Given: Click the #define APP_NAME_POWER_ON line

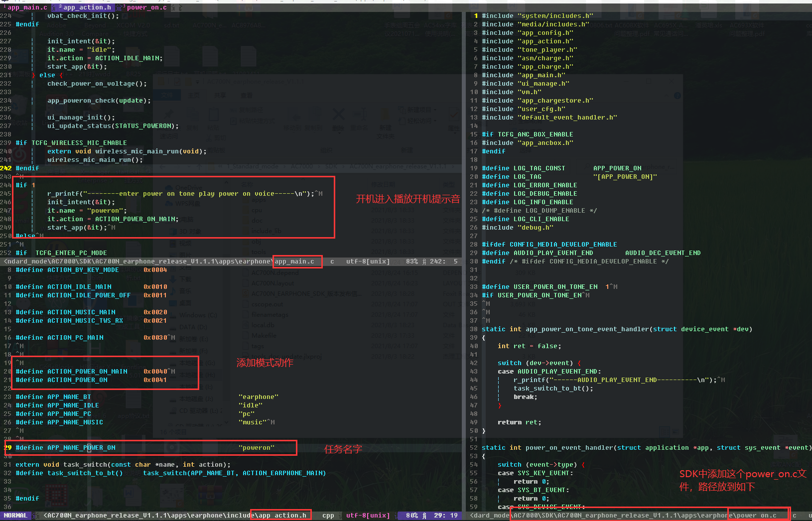Looking at the screenshot, I should tap(145, 448).
